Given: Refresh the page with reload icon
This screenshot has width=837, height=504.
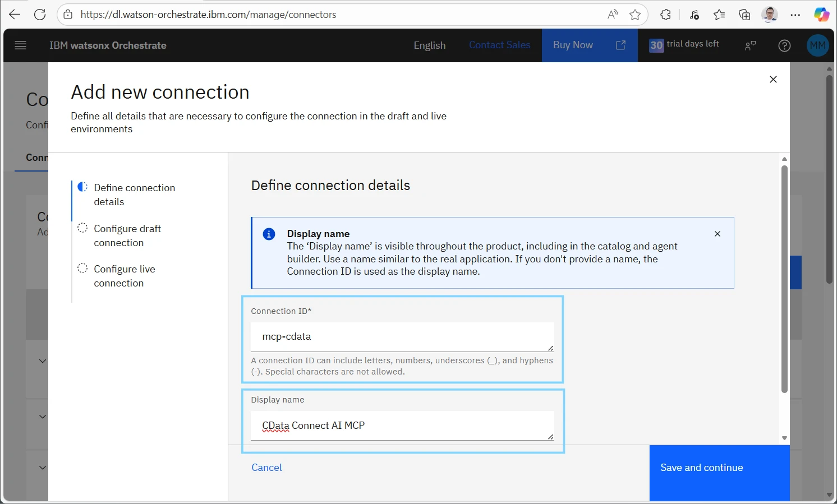Looking at the screenshot, I should 40,15.
